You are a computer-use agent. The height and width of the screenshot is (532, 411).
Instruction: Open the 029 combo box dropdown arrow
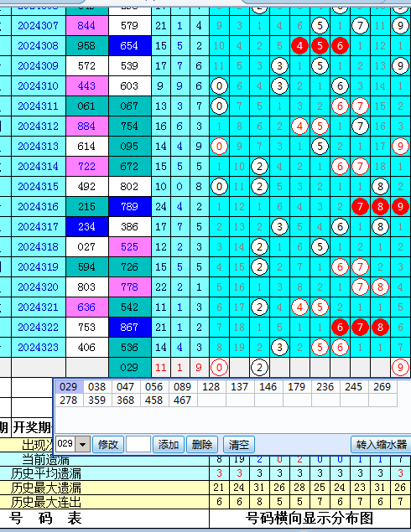coord(83,444)
